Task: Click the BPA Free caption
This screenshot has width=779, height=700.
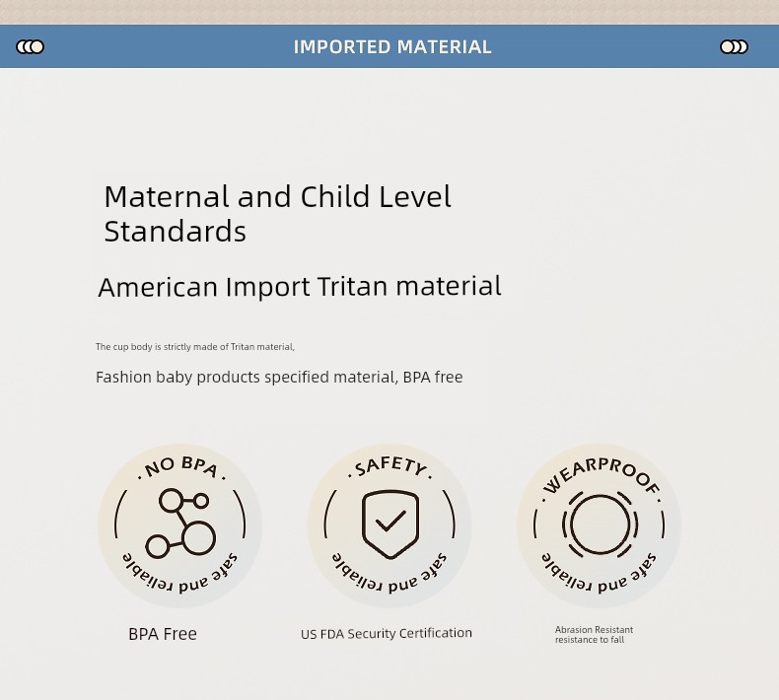Action: tap(163, 634)
